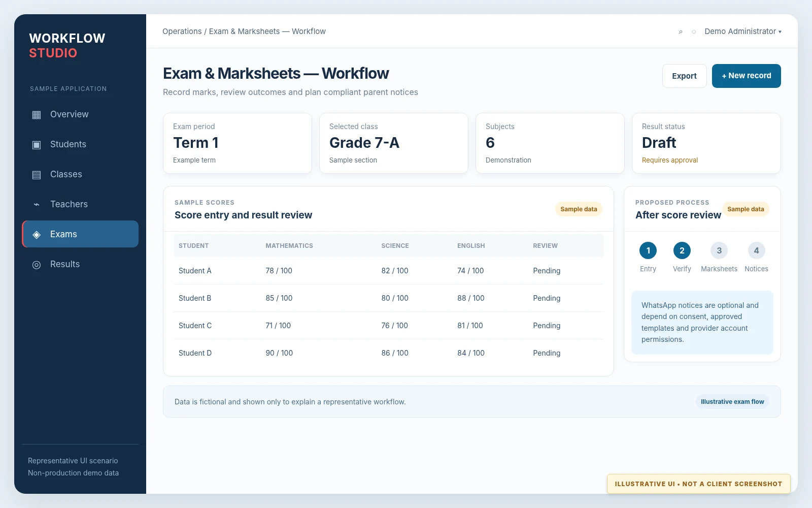Click the Data is fictional notice text
The image size is (812, 508).
pos(290,402)
